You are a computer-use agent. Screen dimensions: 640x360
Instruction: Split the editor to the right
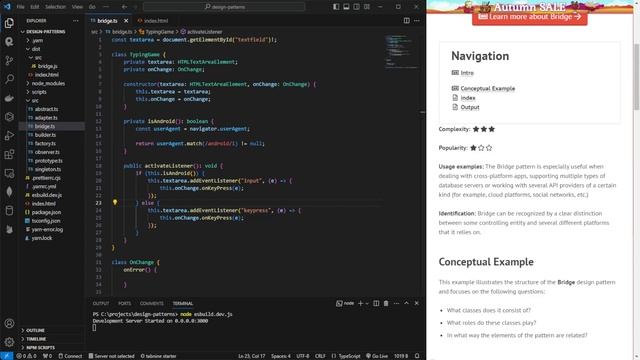(x=407, y=20)
